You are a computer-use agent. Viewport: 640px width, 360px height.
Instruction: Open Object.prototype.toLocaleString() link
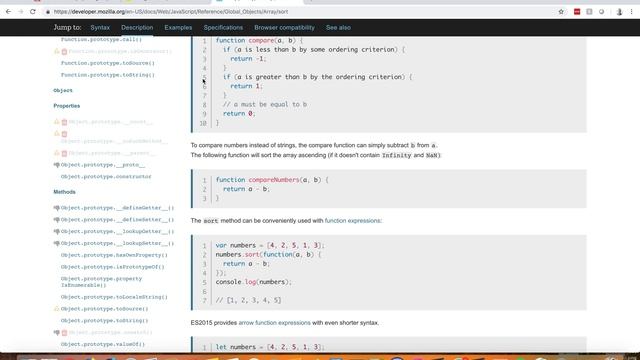click(114, 297)
